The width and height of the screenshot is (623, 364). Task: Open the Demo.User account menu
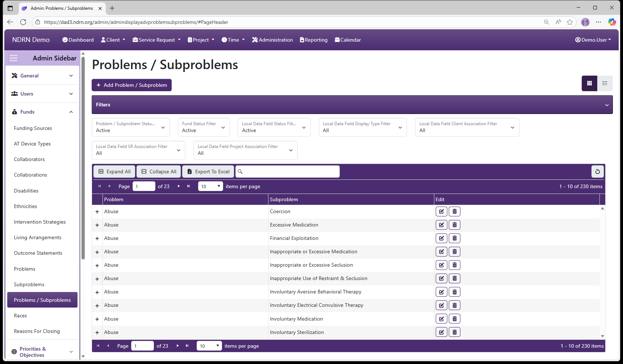[593, 40]
